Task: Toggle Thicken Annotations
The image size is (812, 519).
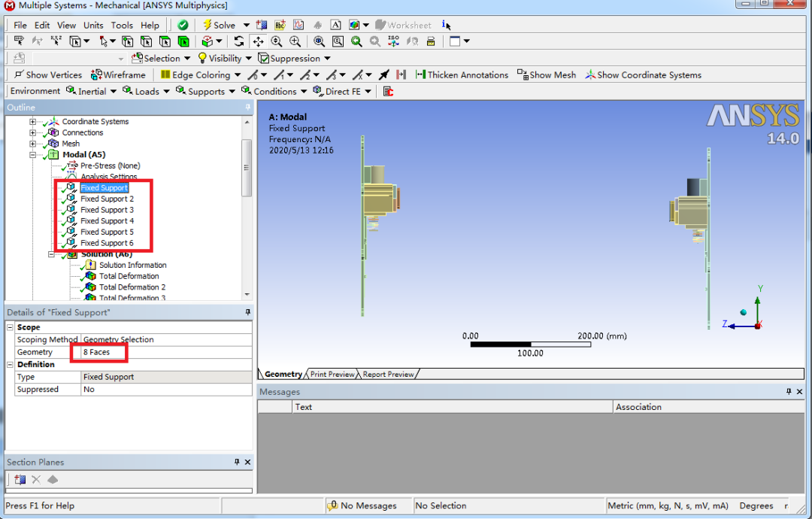Action: coord(462,75)
